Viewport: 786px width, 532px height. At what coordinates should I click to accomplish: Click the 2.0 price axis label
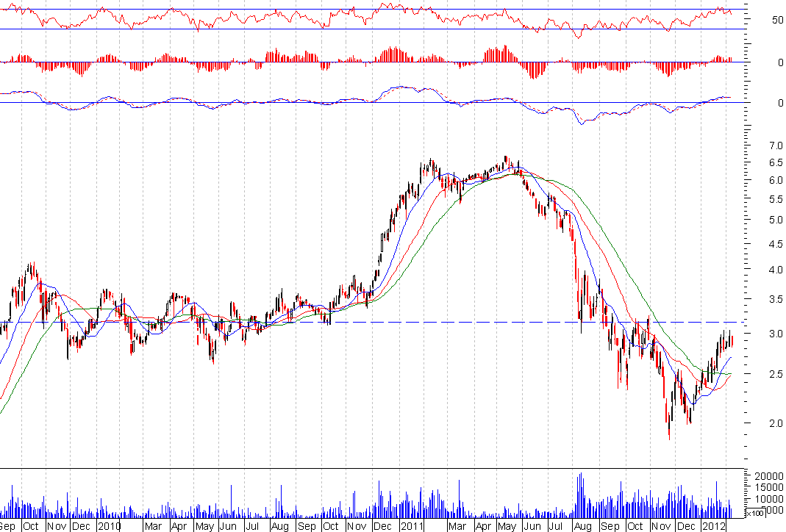pos(776,423)
